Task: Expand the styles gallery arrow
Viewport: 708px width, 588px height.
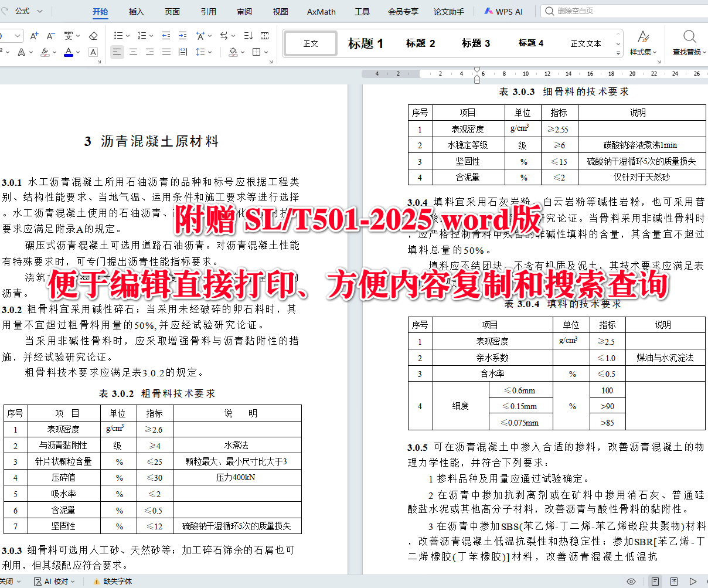Action: [618, 53]
